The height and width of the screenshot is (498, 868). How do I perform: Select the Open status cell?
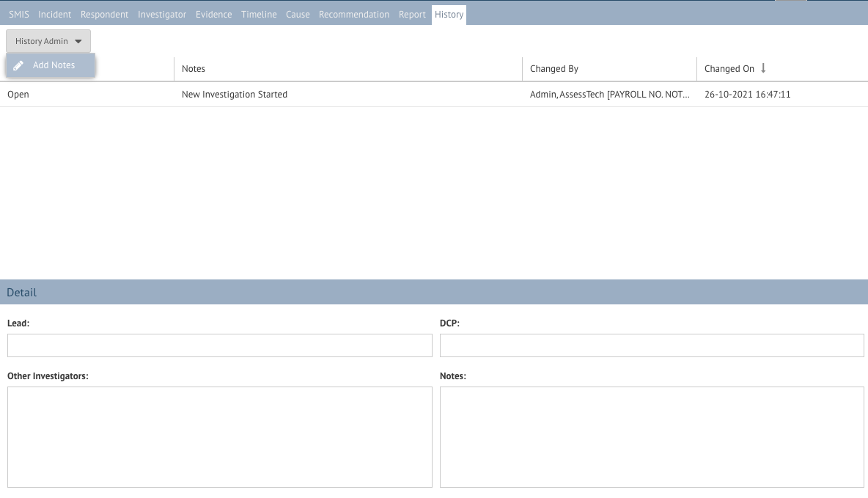pyautogui.click(x=87, y=94)
